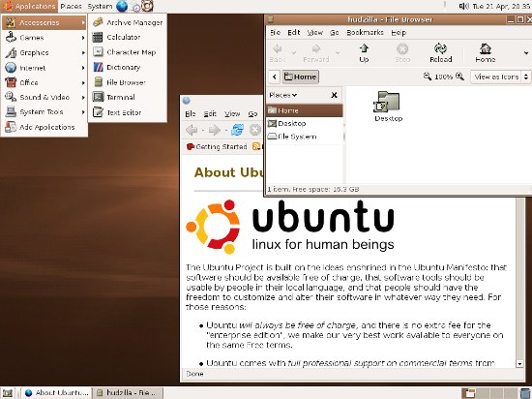Zoom in with the magnifier plus icon

coord(460,77)
